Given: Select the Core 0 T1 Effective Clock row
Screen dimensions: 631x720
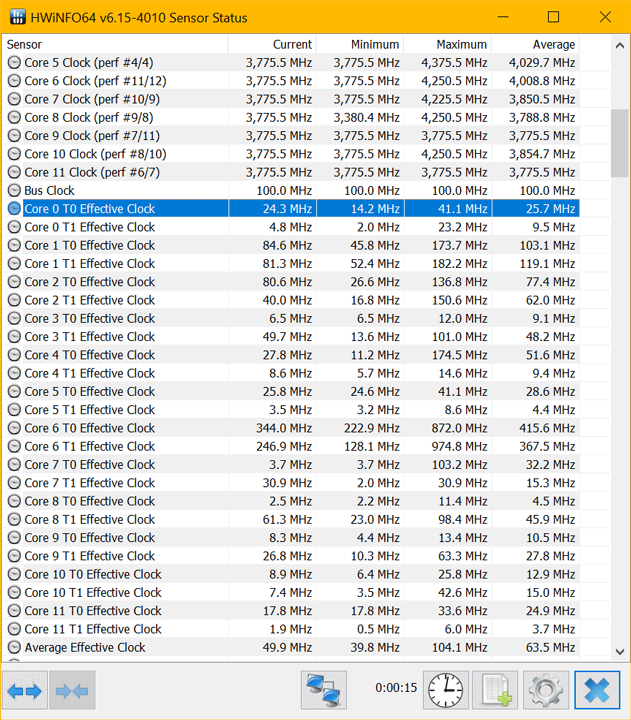Looking at the screenshot, I should pyautogui.click(x=291, y=227).
